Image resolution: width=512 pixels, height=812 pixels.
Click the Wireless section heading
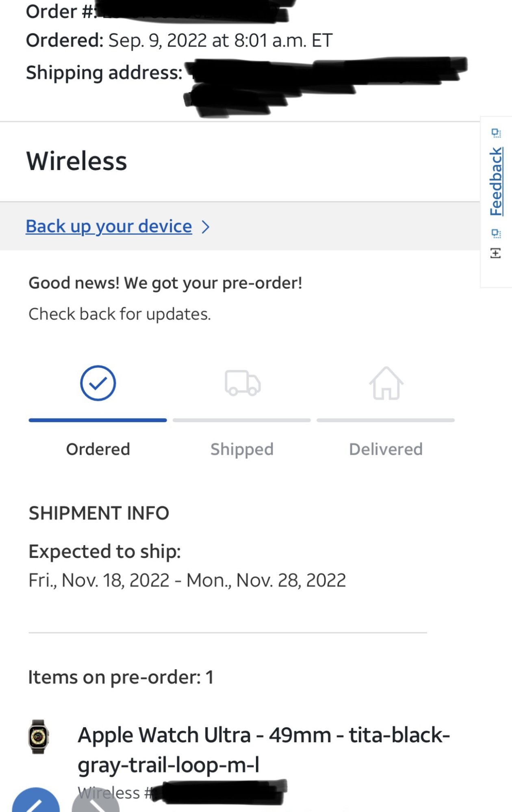pyautogui.click(x=77, y=161)
